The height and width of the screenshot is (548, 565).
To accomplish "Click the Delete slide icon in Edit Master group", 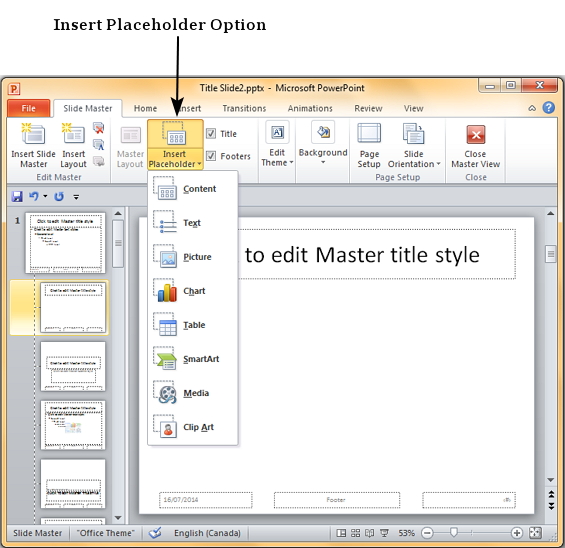I will coord(98,128).
